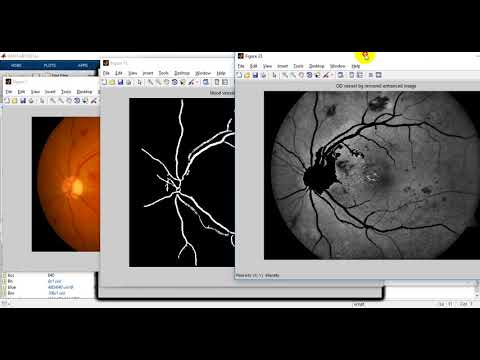Click New Figure icon in vessel figure window

point(104,82)
